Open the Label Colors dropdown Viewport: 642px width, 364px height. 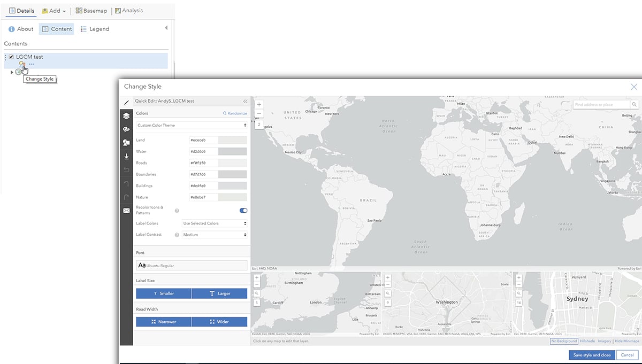[x=215, y=223]
